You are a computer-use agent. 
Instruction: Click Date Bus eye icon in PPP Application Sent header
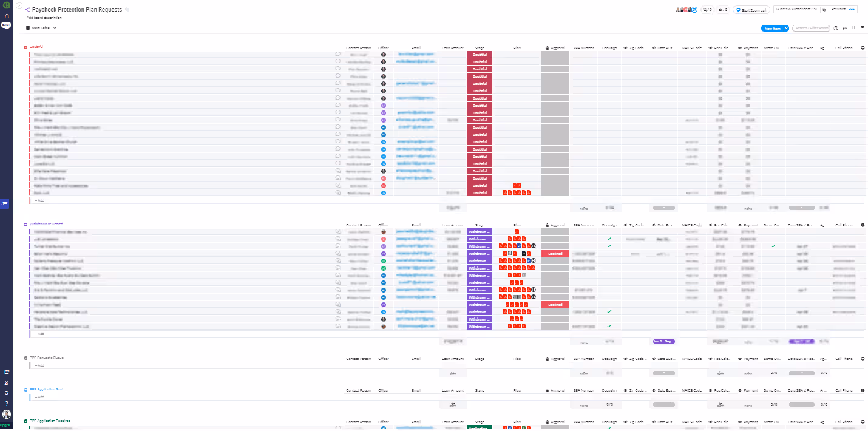[654, 390]
